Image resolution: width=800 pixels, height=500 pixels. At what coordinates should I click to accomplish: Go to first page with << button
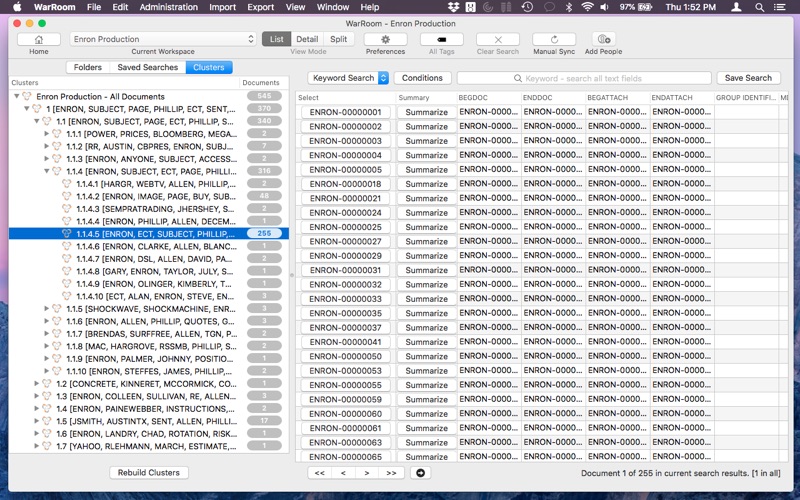(320, 473)
